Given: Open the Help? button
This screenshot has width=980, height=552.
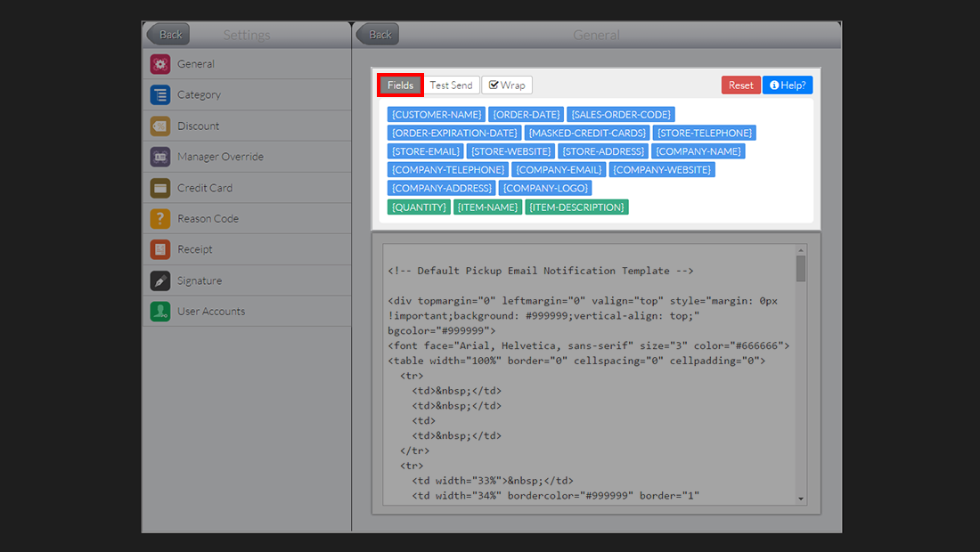Looking at the screenshot, I should click(788, 85).
